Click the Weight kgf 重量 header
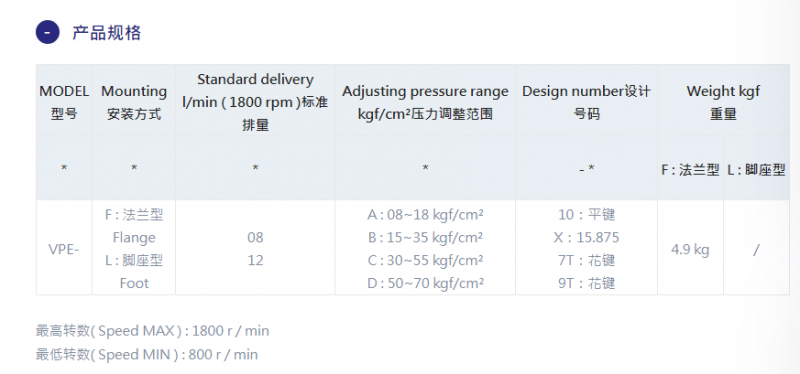Image resolution: width=800 pixels, height=374 pixels. click(x=723, y=102)
